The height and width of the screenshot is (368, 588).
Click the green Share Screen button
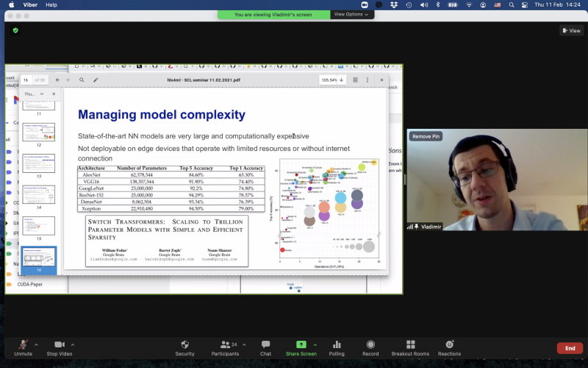pos(301,347)
